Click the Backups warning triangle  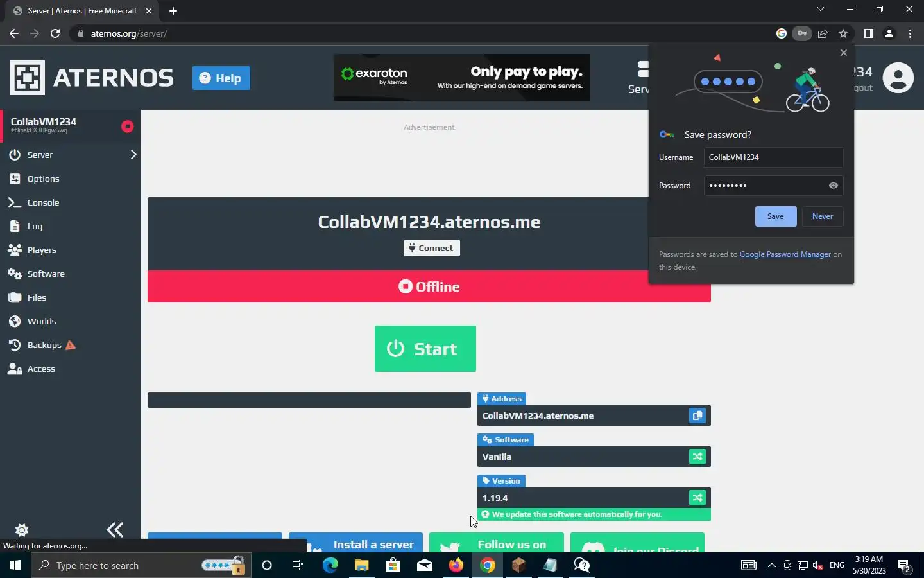point(71,345)
